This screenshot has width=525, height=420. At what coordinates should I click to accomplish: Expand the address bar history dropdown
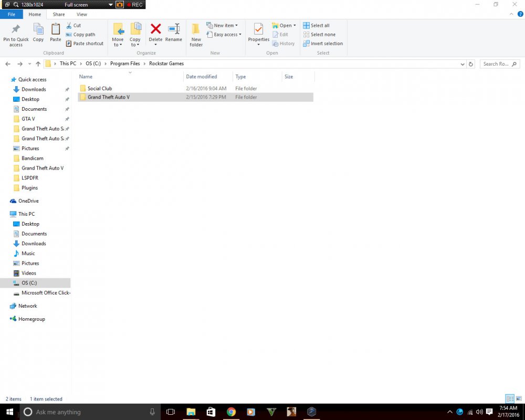tap(463, 64)
